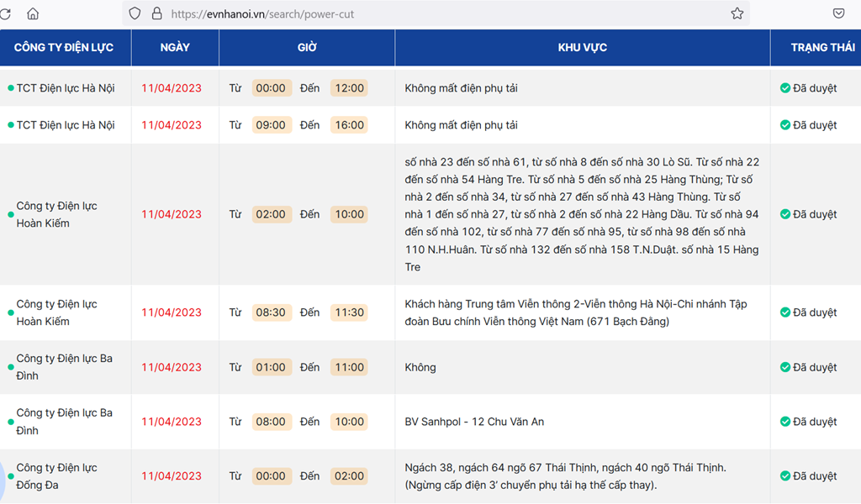Open the shield tracking protection icon
The width and height of the screenshot is (861, 504).
[135, 13]
